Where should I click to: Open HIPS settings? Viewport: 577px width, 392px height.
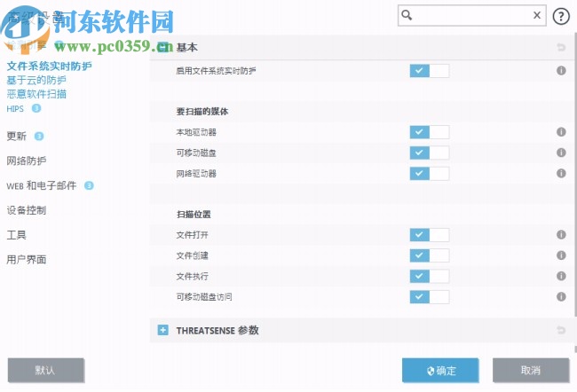click(15, 109)
